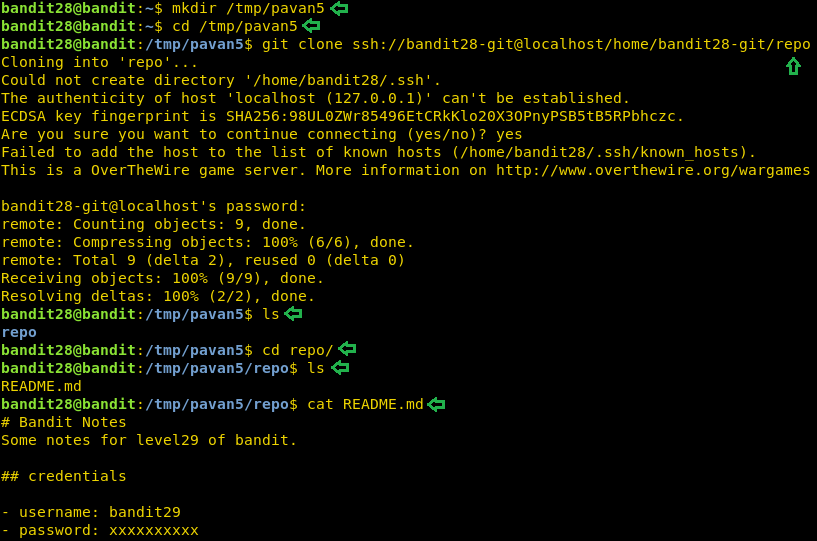
Task: Click the password xxxxxxxxxx value
Action: [x=154, y=531]
